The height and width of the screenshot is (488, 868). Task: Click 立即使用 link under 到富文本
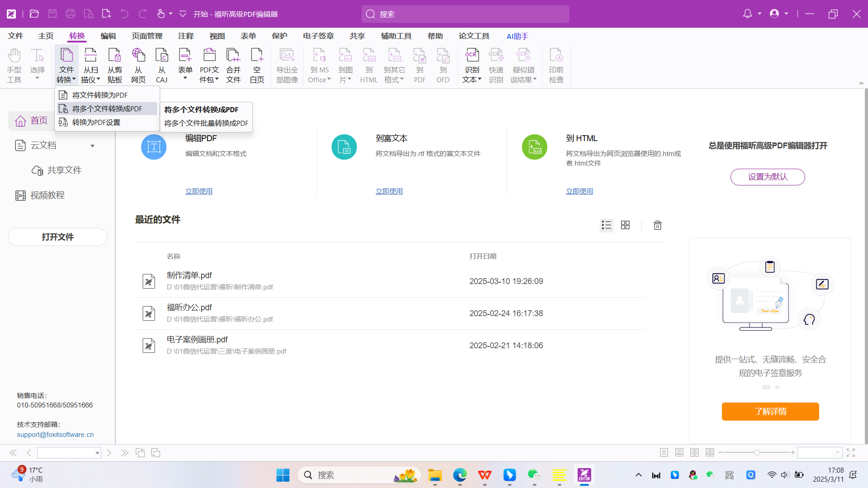click(x=389, y=191)
